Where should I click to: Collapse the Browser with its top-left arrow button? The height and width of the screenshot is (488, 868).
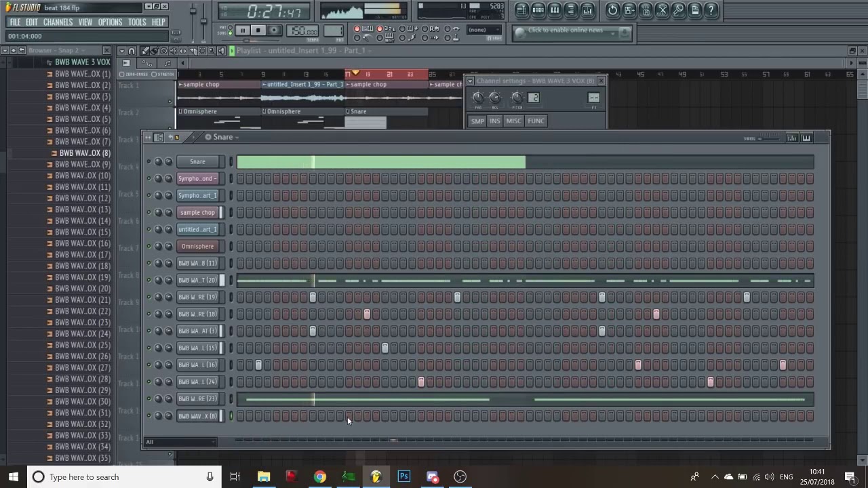pyautogui.click(x=5, y=50)
